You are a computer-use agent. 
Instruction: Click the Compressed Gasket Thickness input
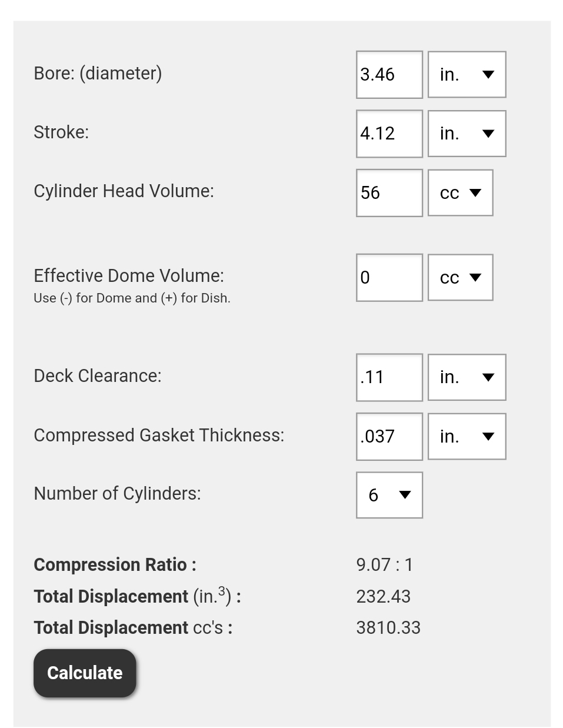click(389, 437)
